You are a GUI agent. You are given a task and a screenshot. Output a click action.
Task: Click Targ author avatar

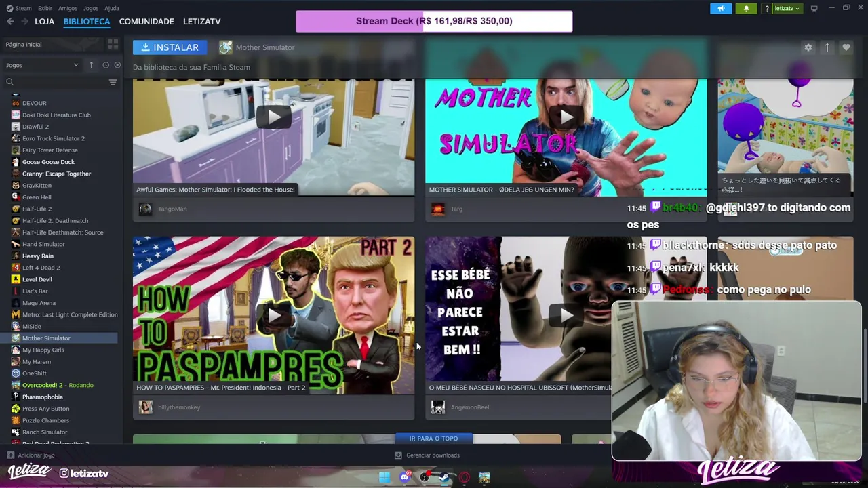438,209
